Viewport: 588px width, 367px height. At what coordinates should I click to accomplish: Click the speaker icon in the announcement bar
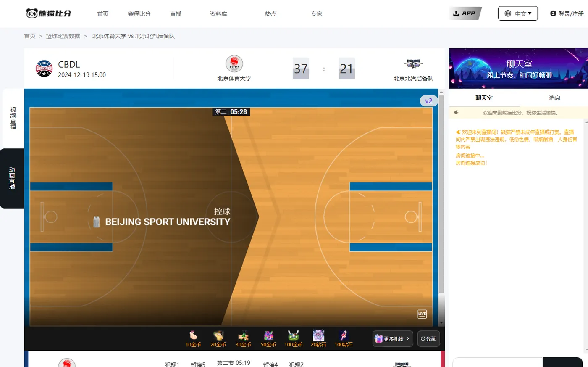tap(456, 113)
